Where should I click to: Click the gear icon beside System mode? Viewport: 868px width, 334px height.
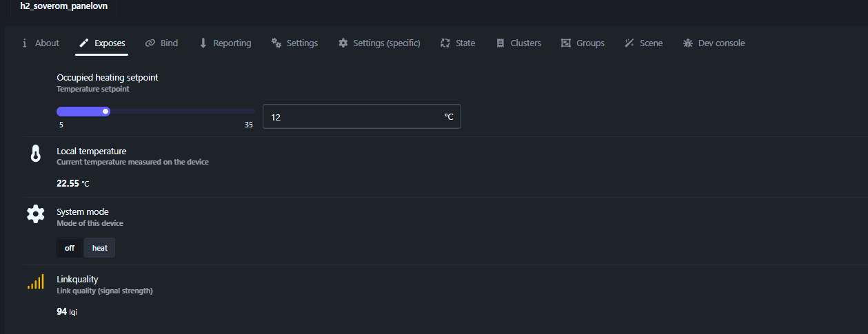tap(35, 213)
